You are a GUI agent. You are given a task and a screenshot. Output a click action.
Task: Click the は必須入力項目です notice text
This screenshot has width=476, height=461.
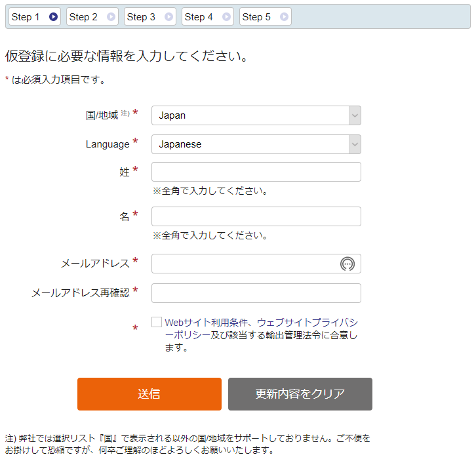pyautogui.click(x=58, y=80)
